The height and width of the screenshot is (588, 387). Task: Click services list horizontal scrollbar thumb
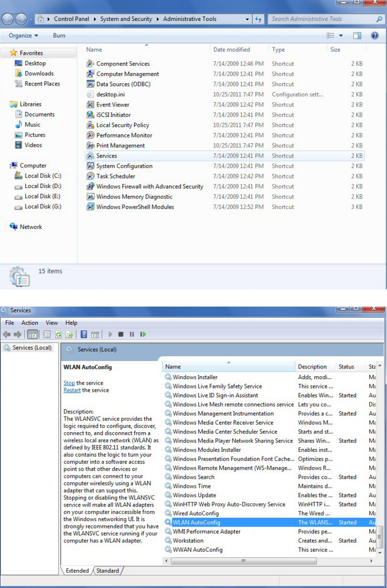click(243, 561)
